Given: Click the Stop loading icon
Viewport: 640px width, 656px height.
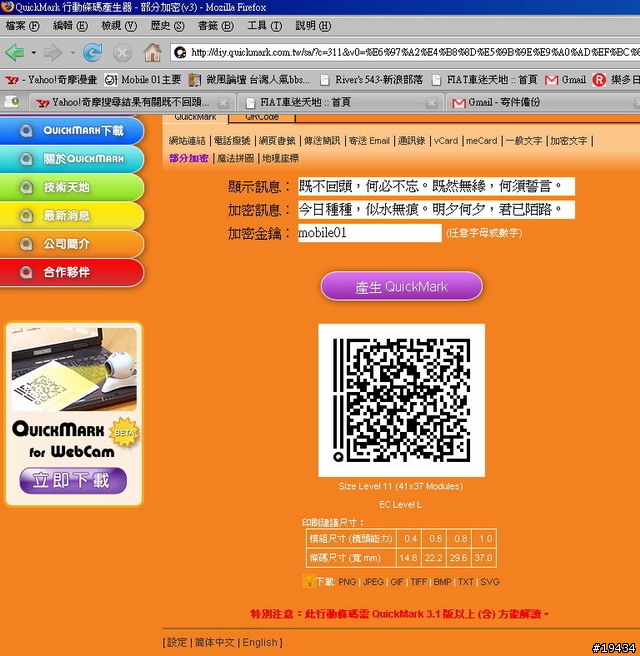Looking at the screenshot, I should (x=122, y=53).
